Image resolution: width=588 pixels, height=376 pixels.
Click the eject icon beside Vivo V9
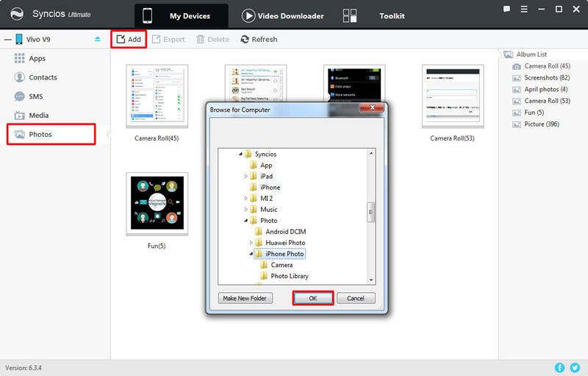point(98,39)
